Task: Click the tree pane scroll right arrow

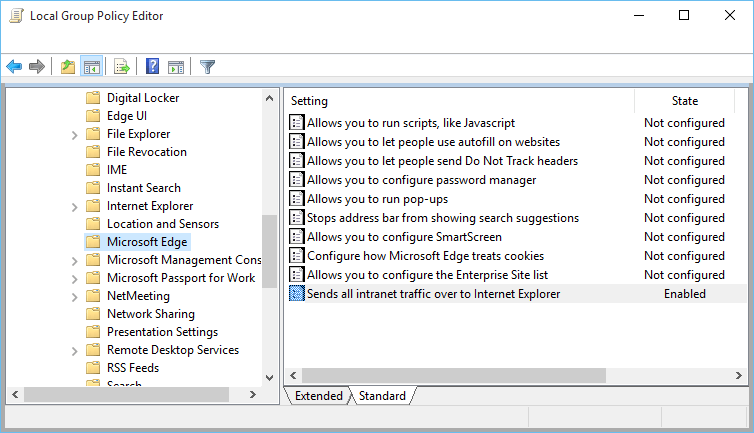Action: (253, 395)
